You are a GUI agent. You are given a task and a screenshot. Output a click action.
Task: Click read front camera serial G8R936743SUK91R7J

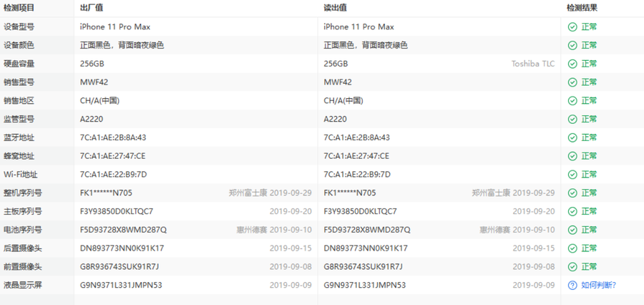[x=363, y=267]
